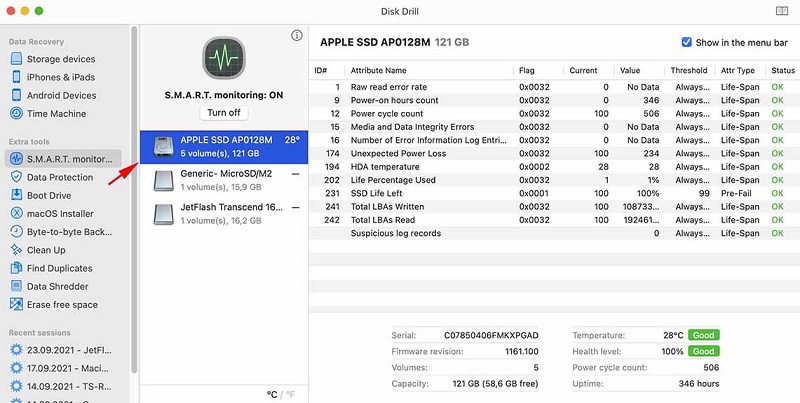
Task: Sort by Attr Type column header
Action: 738,70
